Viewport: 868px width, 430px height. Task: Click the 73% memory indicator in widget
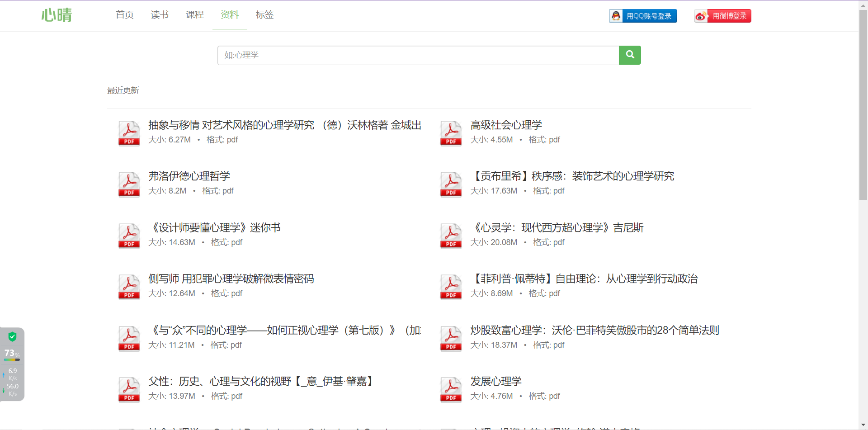click(12, 353)
